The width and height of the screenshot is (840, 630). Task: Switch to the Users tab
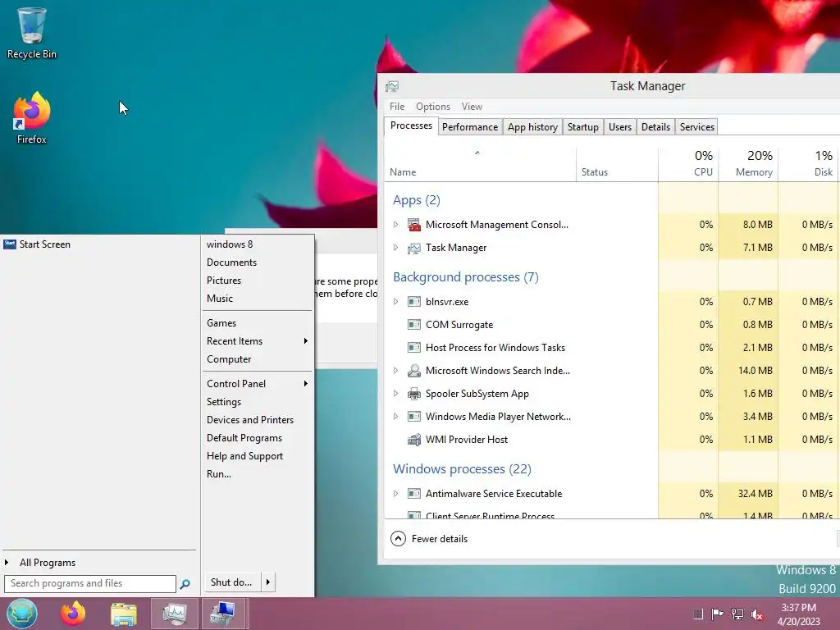pyautogui.click(x=620, y=127)
